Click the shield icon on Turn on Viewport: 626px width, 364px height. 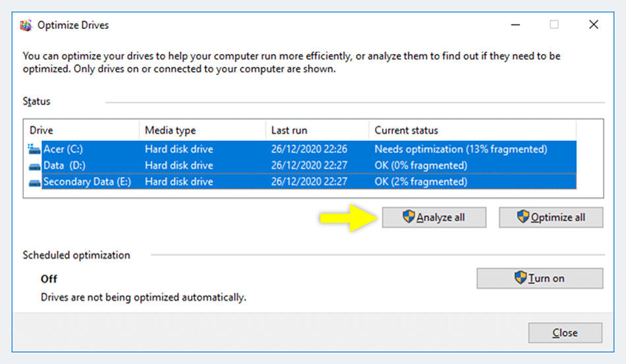pyautogui.click(x=521, y=278)
